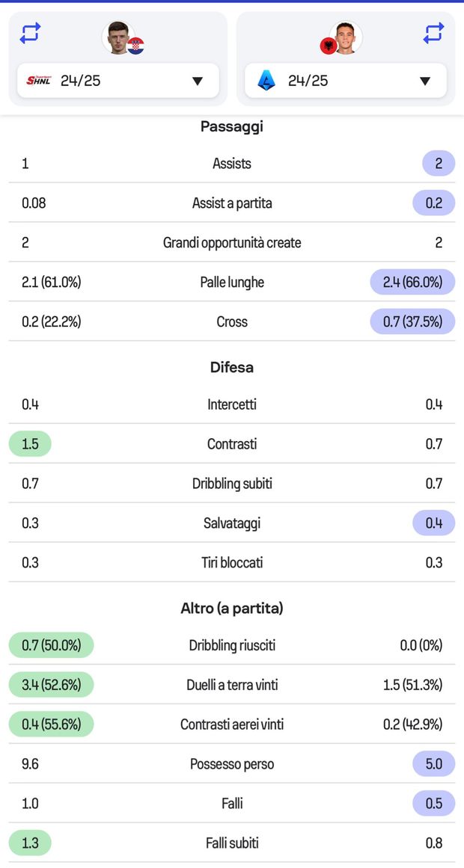Viewport: 464px width, 868px height.
Task: Click the Palle lunghe stat label
Action: 232,282
